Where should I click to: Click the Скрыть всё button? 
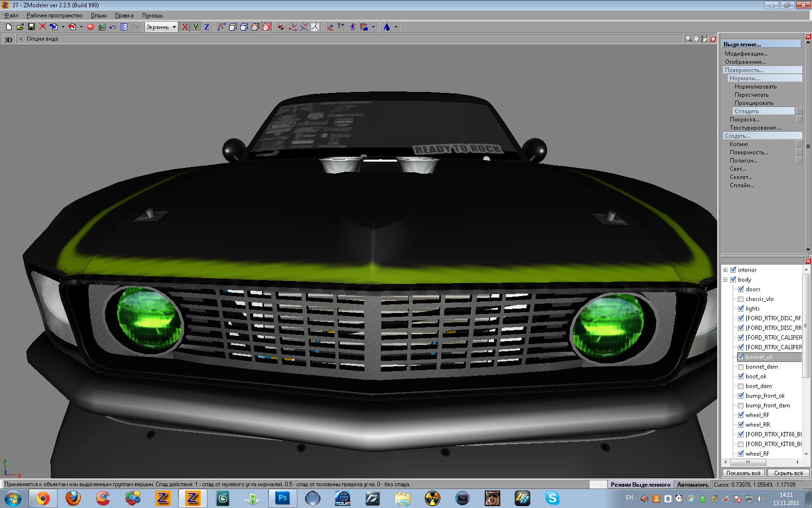pyautogui.click(x=788, y=473)
